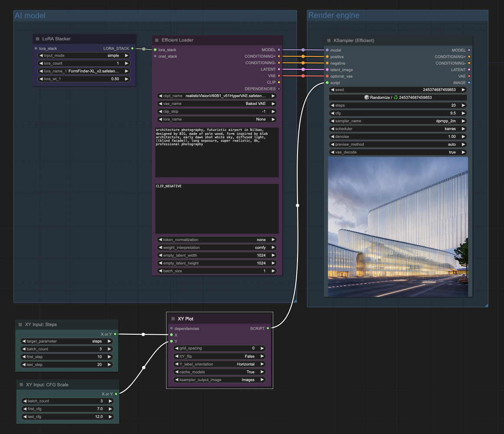Collapse the XY Plot node via its title square
The image size is (504, 434).
(173, 319)
